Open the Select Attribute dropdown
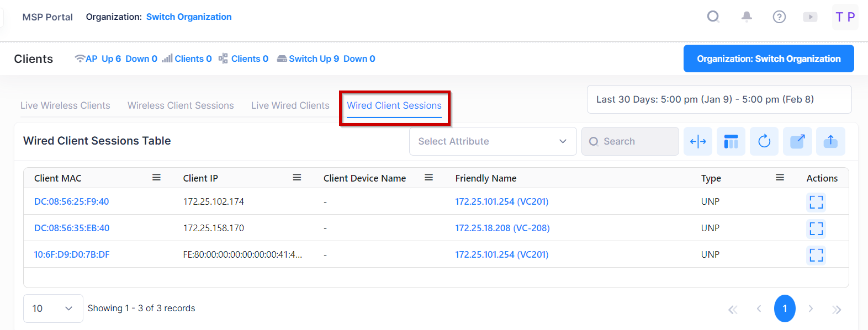868x330 pixels. coord(493,141)
